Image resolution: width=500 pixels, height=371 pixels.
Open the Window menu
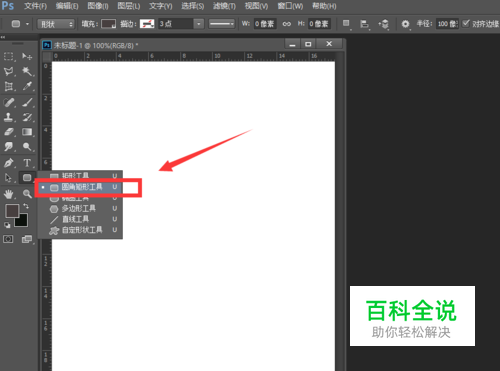(x=290, y=6)
